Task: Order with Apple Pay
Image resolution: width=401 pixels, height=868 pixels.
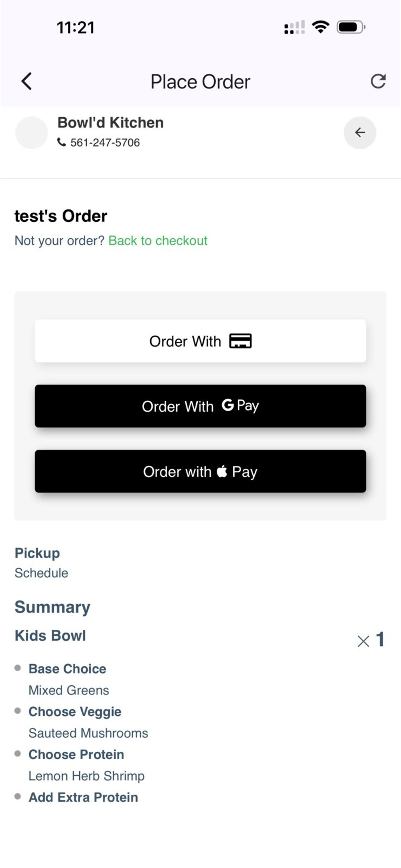Action: tap(200, 471)
